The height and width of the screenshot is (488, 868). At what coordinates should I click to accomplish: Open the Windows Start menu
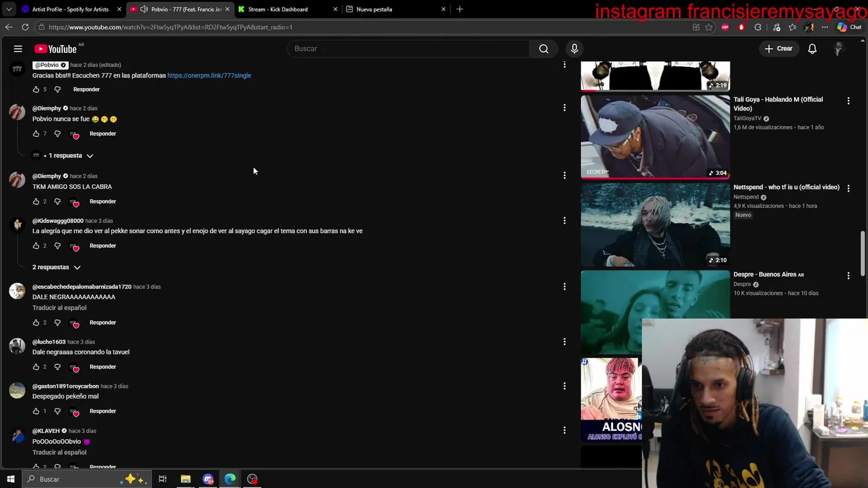point(10,479)
